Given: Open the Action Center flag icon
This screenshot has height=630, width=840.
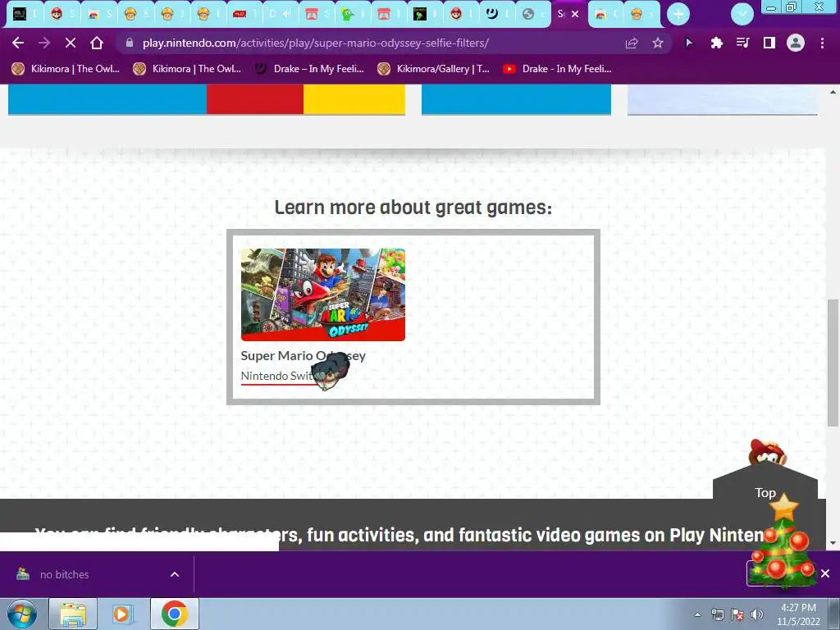Looking at the screenshot, I should pyautogui.click(x=737, y=614).
